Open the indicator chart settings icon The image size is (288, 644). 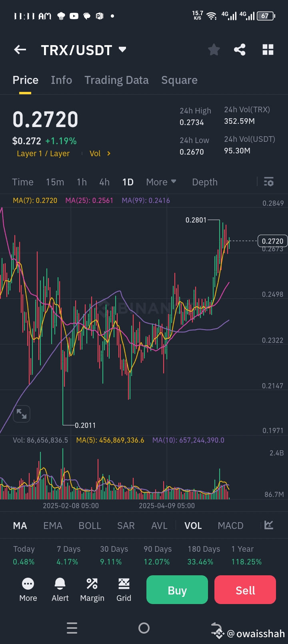pyautogui.click(x=269, y=525)
